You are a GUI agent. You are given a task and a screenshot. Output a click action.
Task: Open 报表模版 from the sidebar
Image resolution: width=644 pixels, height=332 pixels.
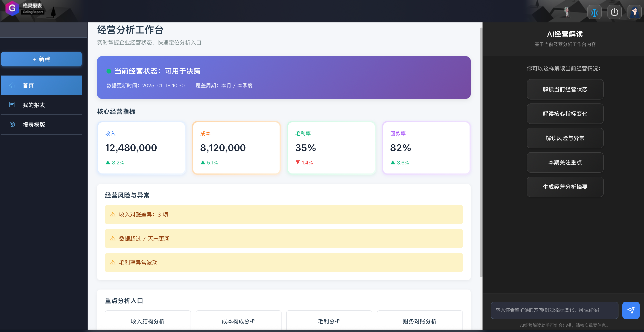(x=34, y=124)
